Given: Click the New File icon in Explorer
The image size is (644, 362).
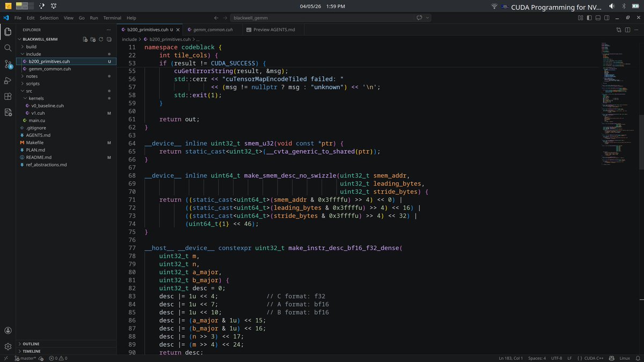Looking at the screenshot, I should (x=85, y=39).
